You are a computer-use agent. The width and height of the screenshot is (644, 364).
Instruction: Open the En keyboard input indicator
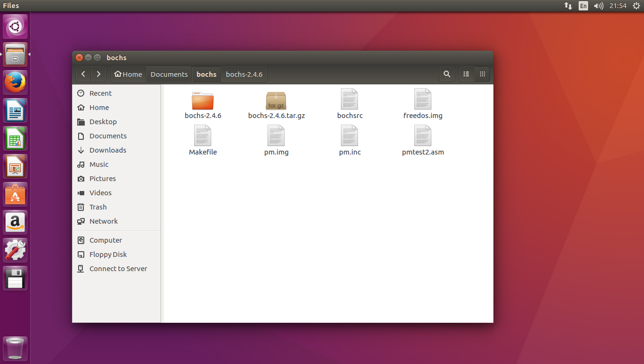pyautogui.click(x=583, y=6)
